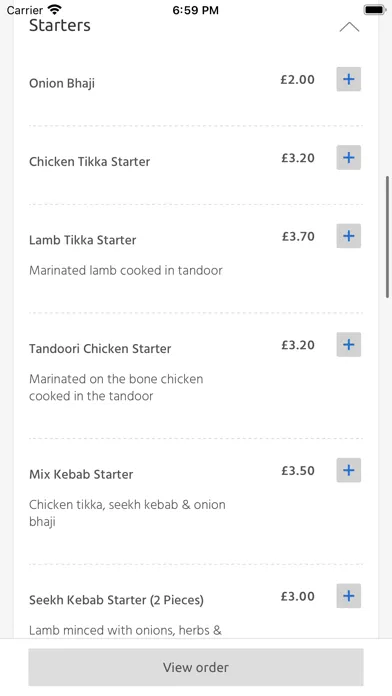Add Seekh Kebab Starter (2 Pieces)
Viewport: 392px width, 696px height.
[x=348, y=596]
